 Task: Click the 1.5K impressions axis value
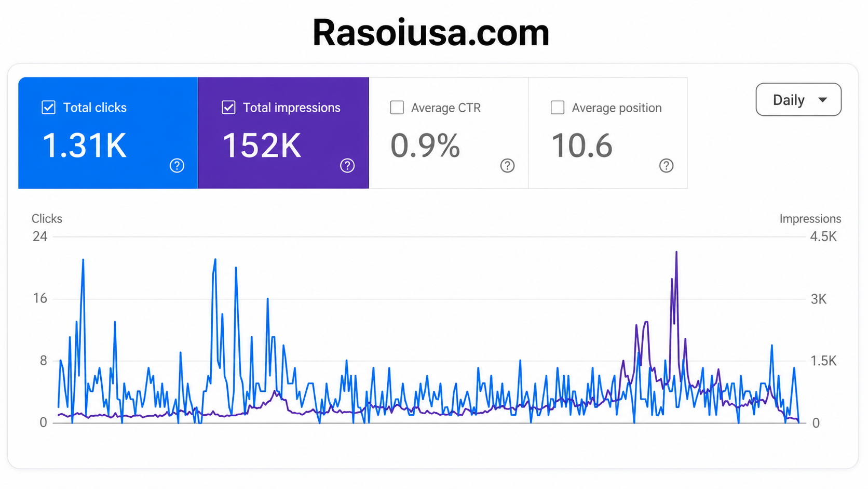pyautogui.click(x=823, y=361)
